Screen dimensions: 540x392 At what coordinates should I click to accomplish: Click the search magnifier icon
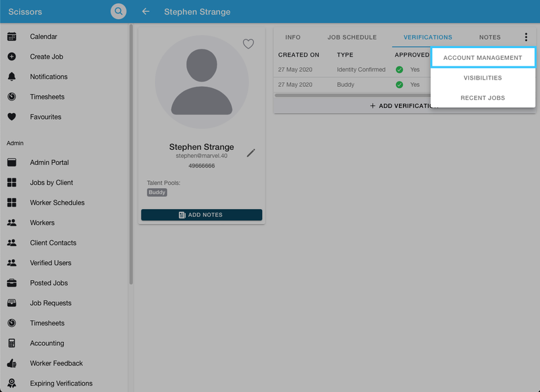point(118,11)
